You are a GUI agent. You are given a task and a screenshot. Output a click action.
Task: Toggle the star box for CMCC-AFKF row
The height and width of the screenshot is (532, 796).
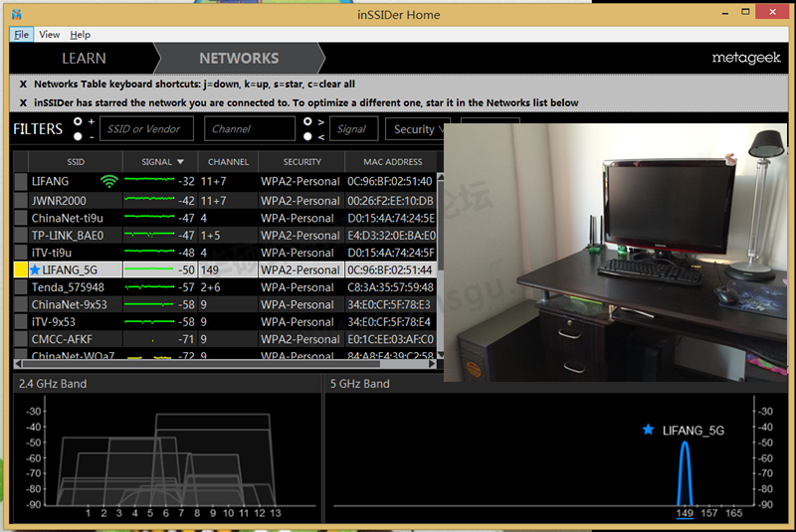coord(20,339)
